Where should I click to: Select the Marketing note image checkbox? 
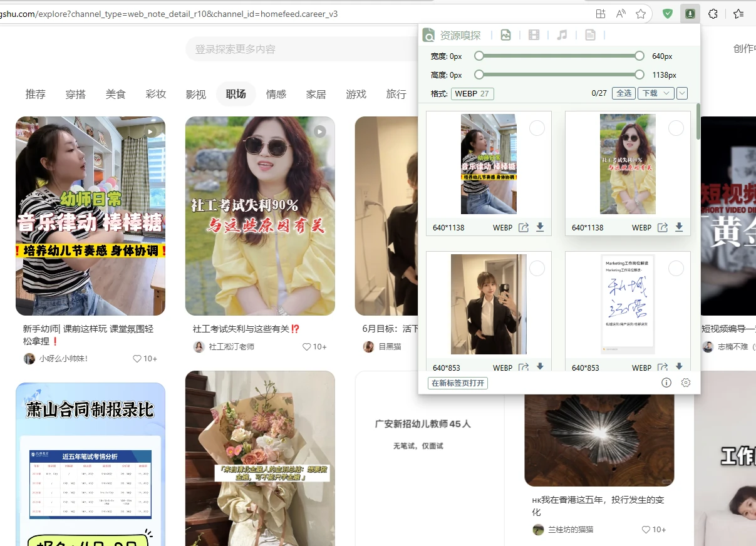pyautogui.click(x=676, y=269)
